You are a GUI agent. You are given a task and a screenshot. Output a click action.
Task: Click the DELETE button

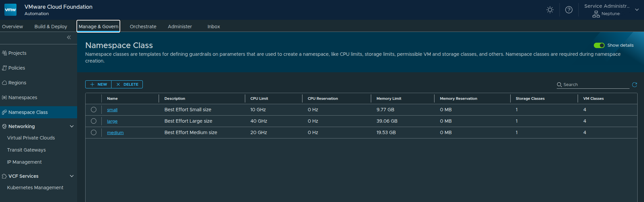127,84
